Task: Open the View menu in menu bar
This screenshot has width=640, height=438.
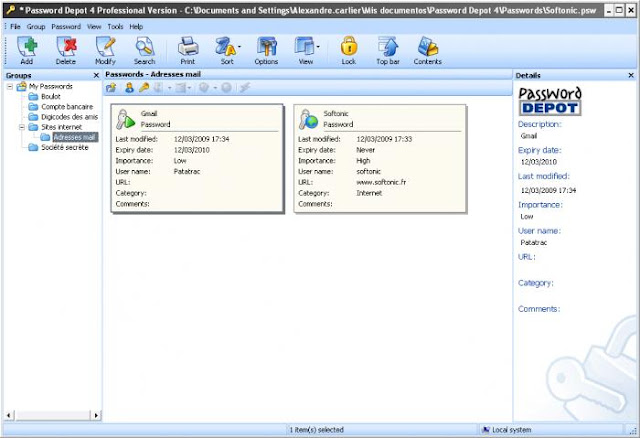Action: click(94, 27)
